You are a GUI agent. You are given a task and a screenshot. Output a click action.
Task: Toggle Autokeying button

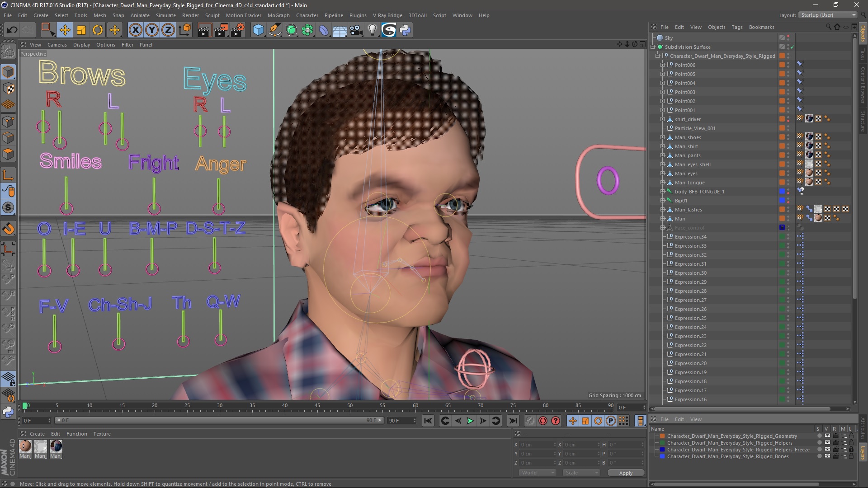click(x=543, y=421)
